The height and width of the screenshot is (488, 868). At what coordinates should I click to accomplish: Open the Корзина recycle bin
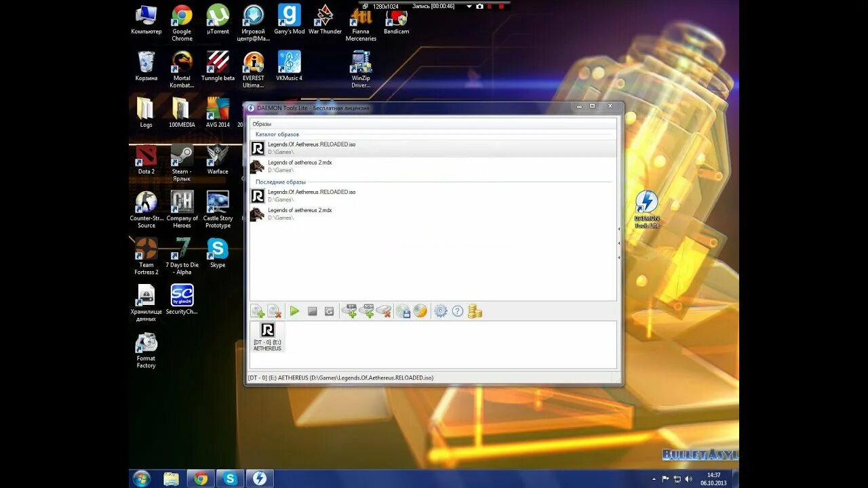coord(146,66)
